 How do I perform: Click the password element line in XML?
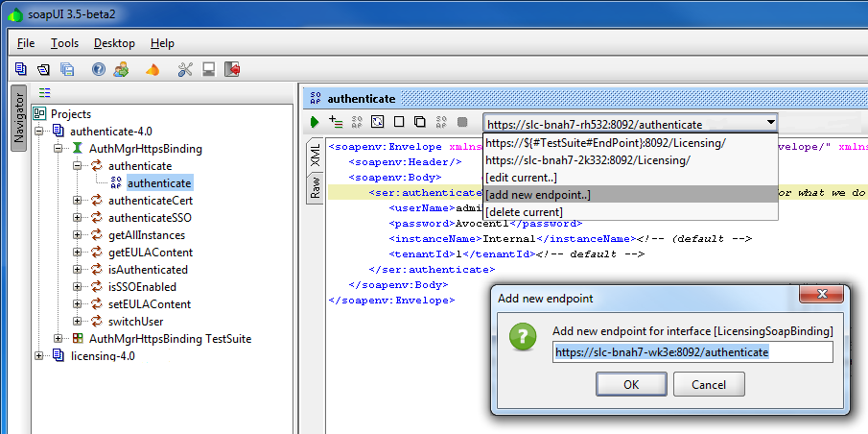[485, 224]
